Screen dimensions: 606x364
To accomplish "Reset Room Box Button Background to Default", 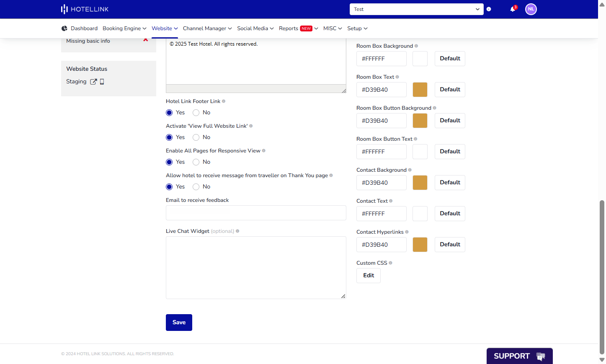I will pos(450,121).
